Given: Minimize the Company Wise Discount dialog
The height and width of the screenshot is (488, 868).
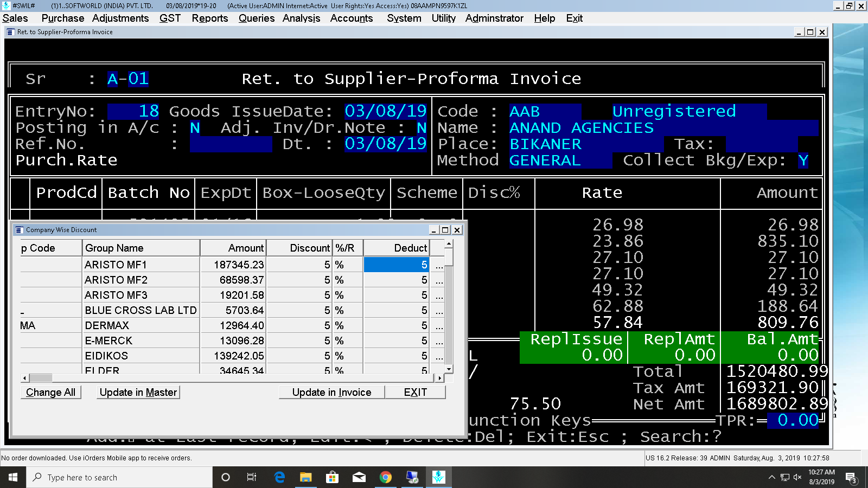Looking at the screenshot, I should (434, 230).
